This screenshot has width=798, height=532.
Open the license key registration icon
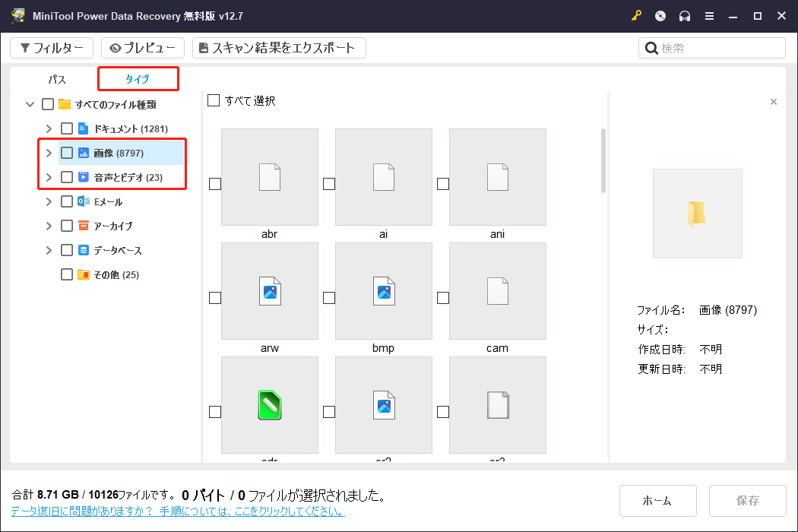[636, 15]
